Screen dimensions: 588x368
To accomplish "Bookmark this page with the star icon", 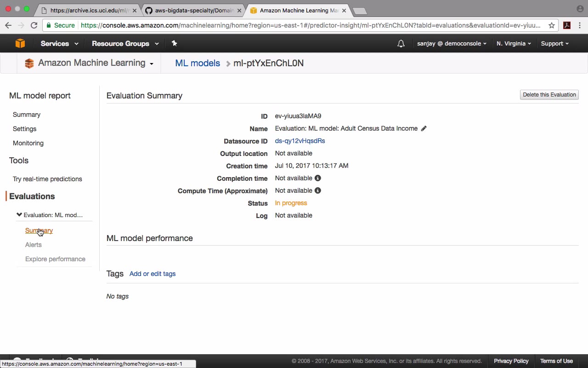I will 552,25.
